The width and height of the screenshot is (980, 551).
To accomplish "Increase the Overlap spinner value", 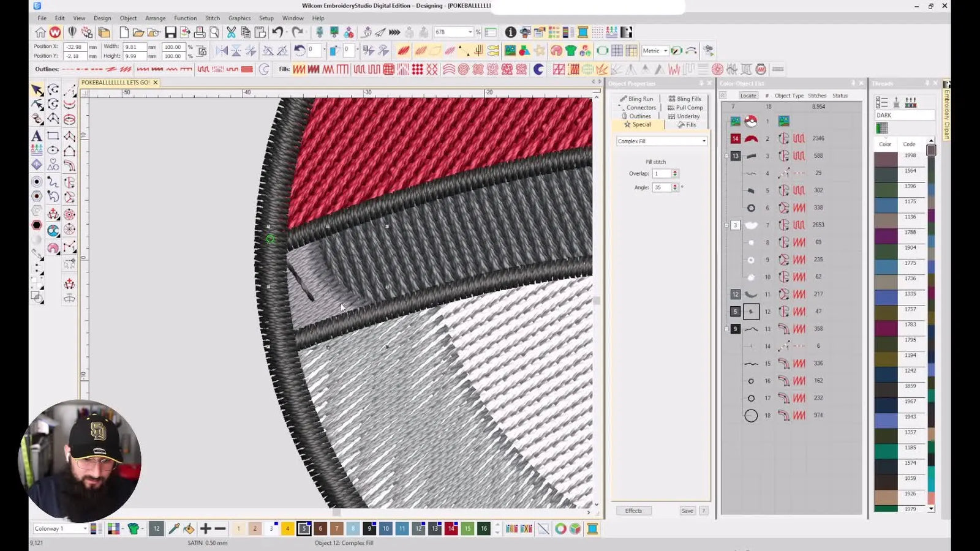I will (675, 171).
